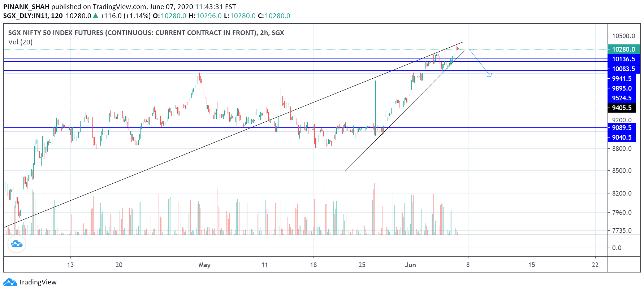The height and width of the screenshot is (292, 644).
Task: Click date 15 on the time axis
Action: pos(532,265)
